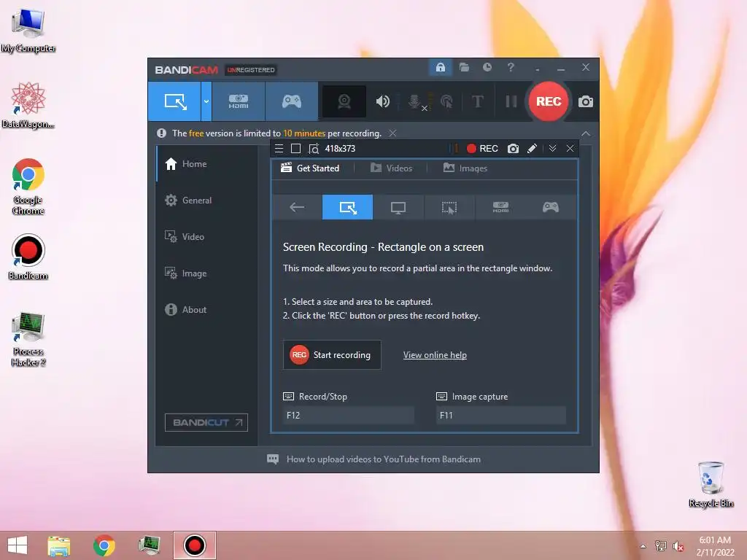Collapse the panel with the up chevron
This screenshot has width=747, height=560.
[x=586, y=134]
